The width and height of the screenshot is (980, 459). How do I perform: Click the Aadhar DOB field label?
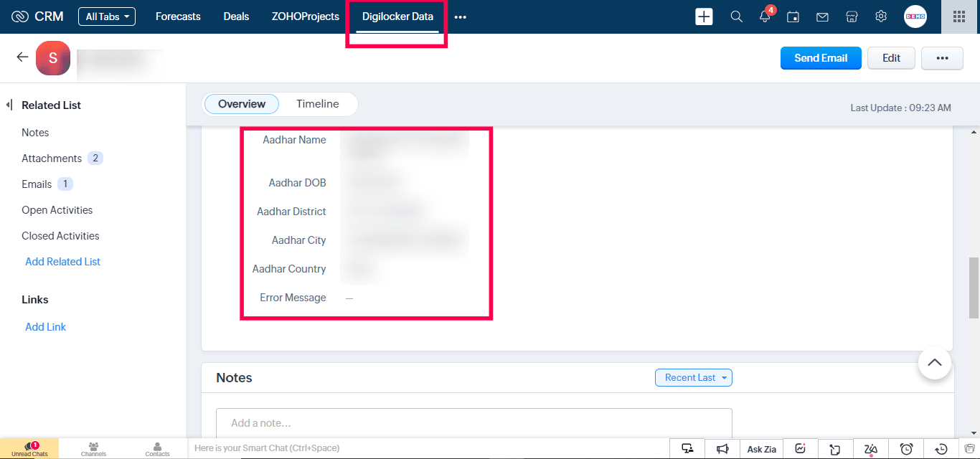297,183
